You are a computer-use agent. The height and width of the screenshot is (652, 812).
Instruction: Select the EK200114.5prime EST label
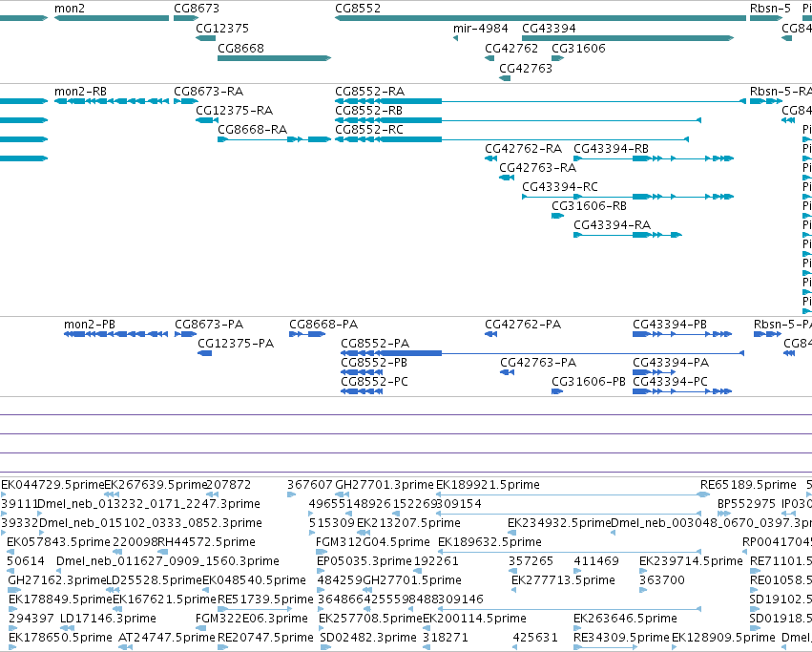(474, 620)
